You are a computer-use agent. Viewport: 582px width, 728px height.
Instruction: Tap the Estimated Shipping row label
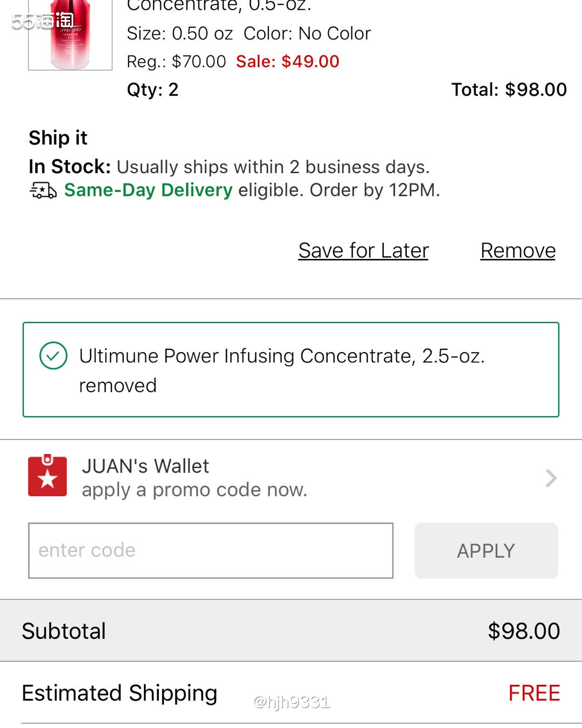120,693
